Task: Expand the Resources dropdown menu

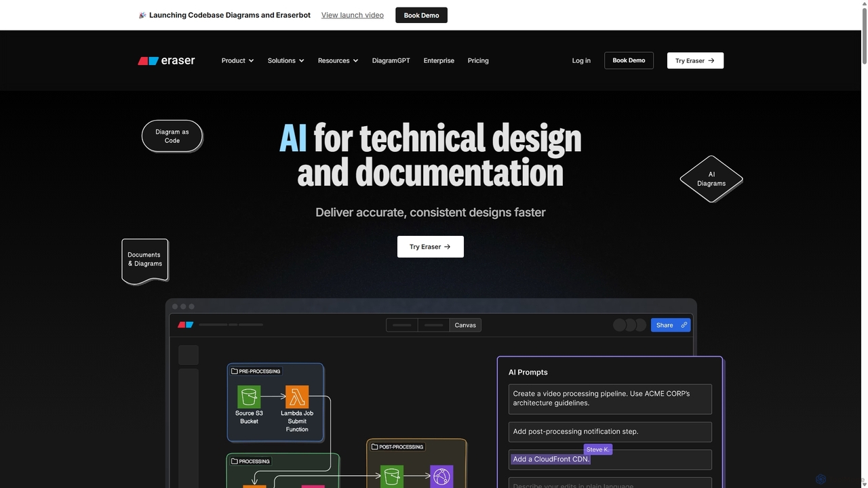Action: [x=338, y=60]
